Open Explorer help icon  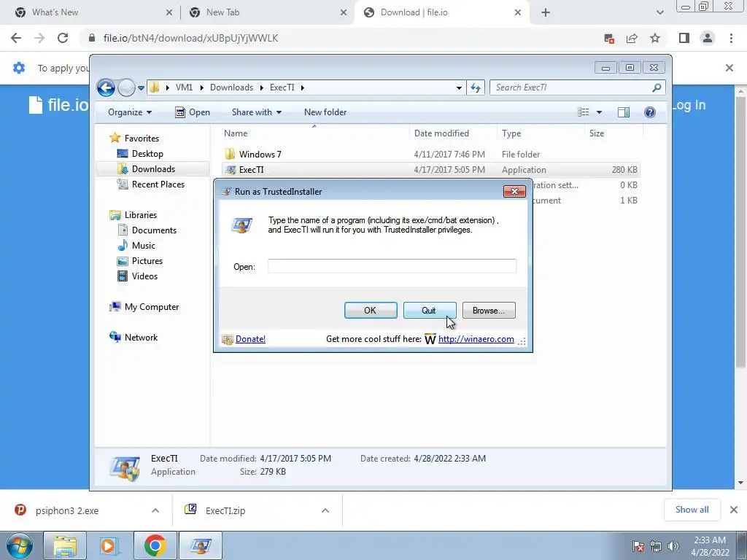point(650,112)
